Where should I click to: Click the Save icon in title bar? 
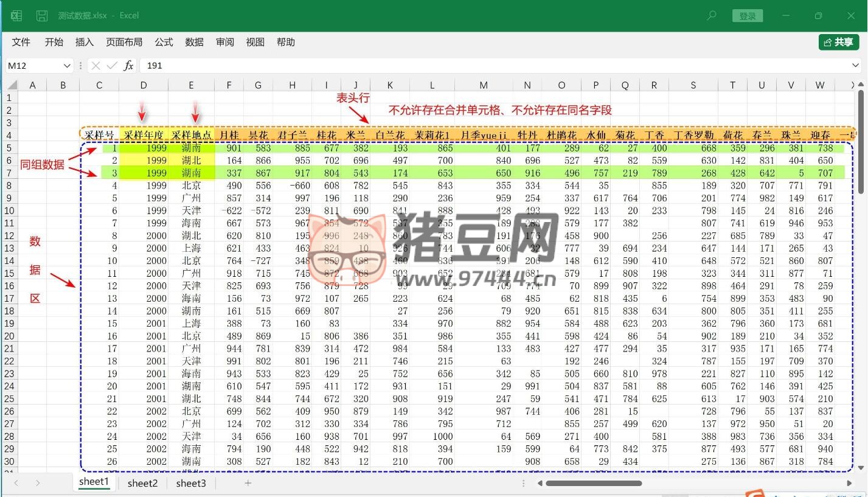pyautogui.click(x=42, y=16)
